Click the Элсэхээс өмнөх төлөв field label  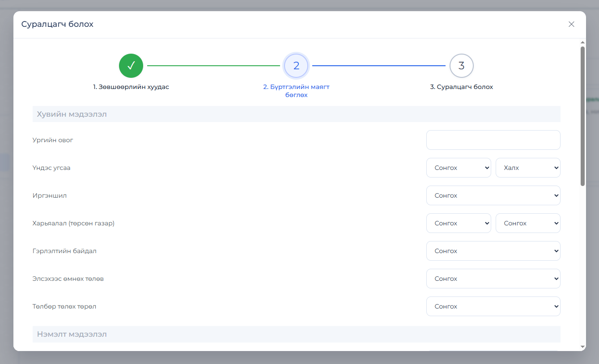68,279
